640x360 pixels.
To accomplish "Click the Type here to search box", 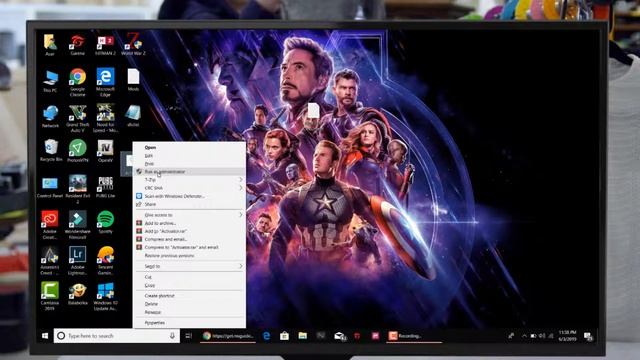I will (117, 336).
